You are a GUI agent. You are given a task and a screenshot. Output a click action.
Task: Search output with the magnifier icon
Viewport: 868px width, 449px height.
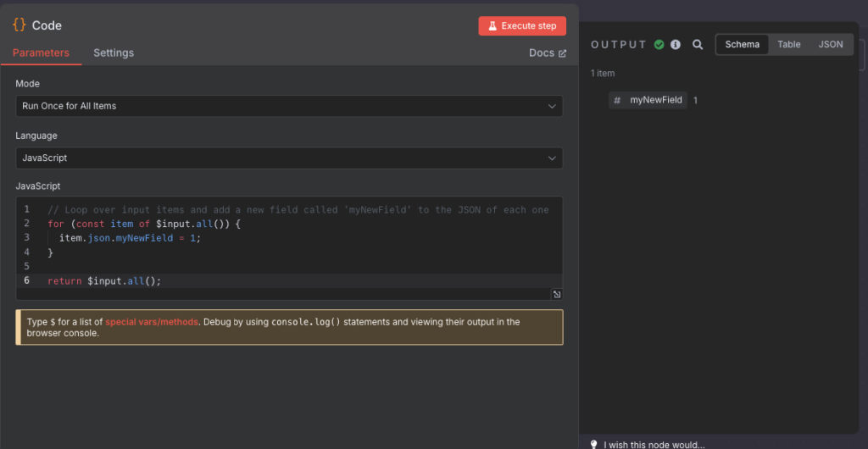tap(698, 45)
